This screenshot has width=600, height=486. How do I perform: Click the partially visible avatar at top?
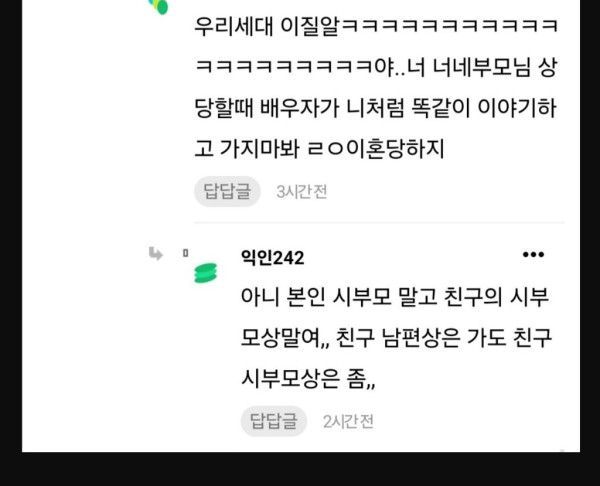click(159, 7)
